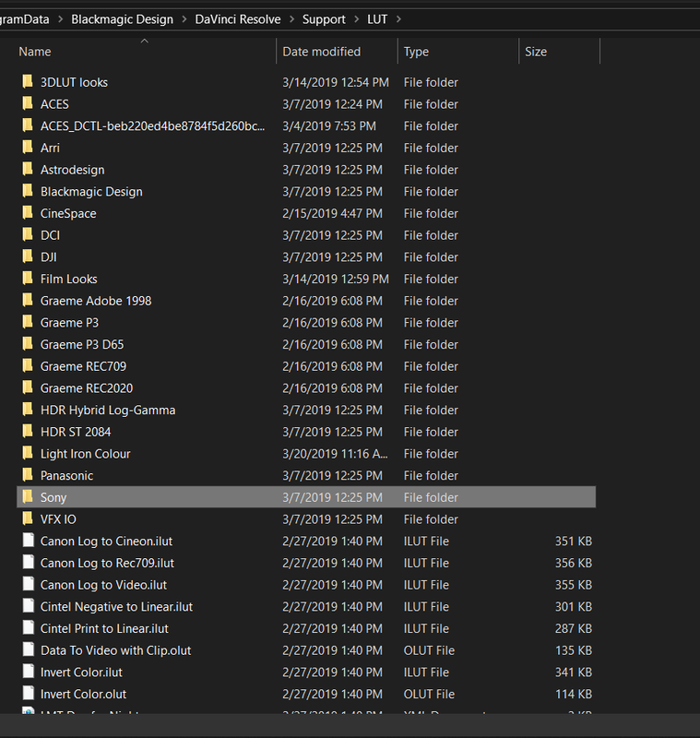Screen dimensions: 700x738
Task: Go to Support in address bar
Action: click(x=324, y=19)
